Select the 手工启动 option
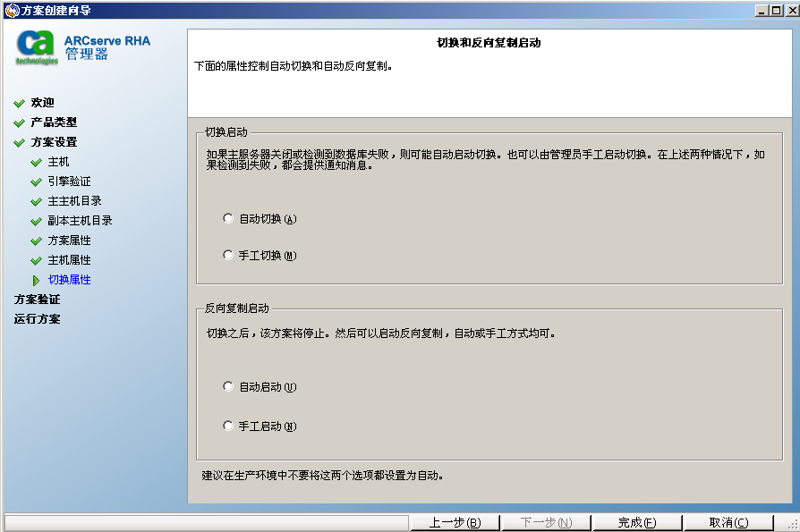 click(228, 426)
